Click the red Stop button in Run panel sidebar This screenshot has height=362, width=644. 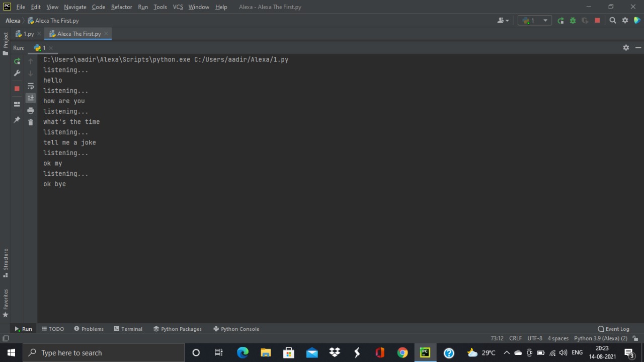(x=17, y=89)
